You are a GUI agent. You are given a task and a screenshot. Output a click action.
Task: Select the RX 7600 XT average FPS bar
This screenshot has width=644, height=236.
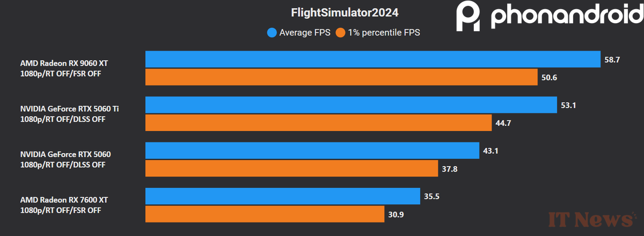coord(282,196)
